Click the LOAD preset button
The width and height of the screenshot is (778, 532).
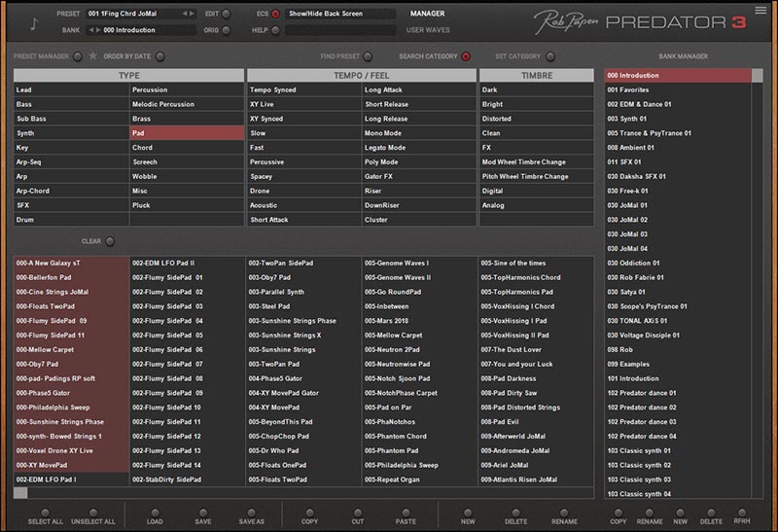[155, 513]
